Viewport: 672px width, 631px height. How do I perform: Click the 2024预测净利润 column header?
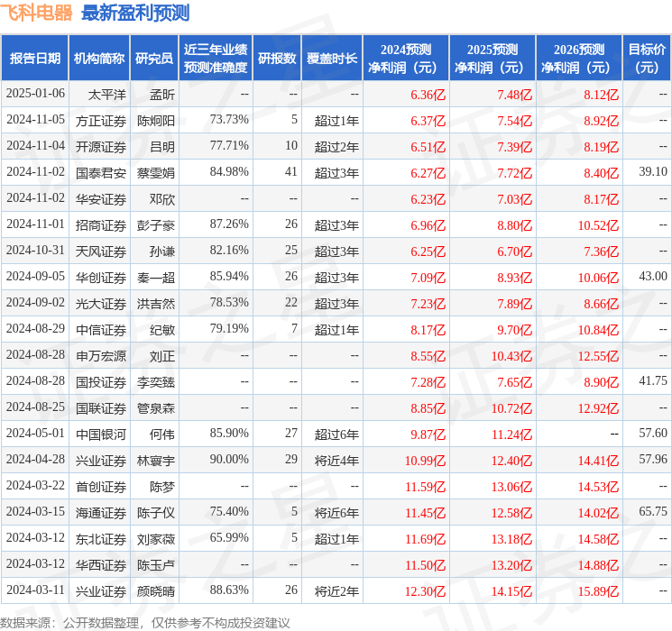[406, 59]
